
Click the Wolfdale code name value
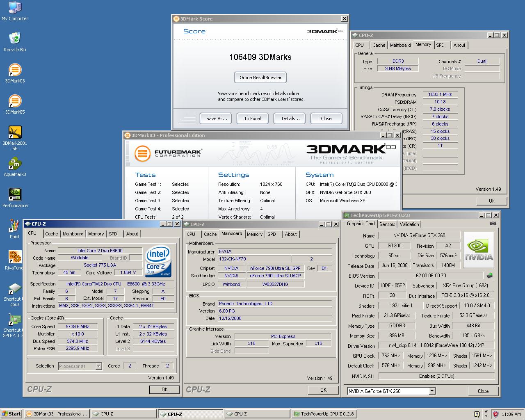click(80, 258)
